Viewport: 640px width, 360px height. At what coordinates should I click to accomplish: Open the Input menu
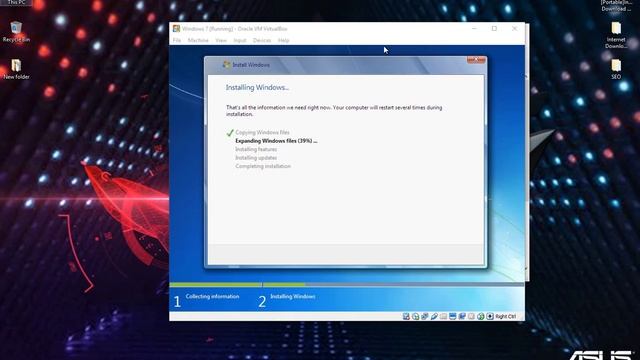point(240,40)
